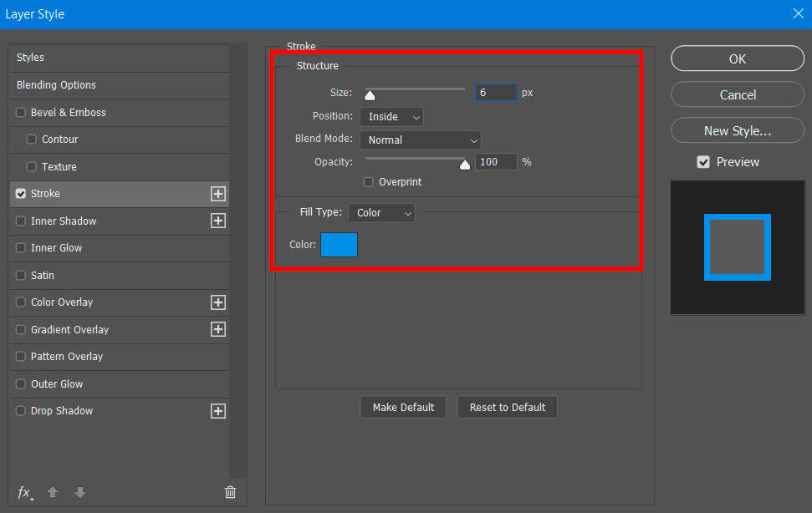Enable the Drop Shadow checkbox

tap(21, 410)
